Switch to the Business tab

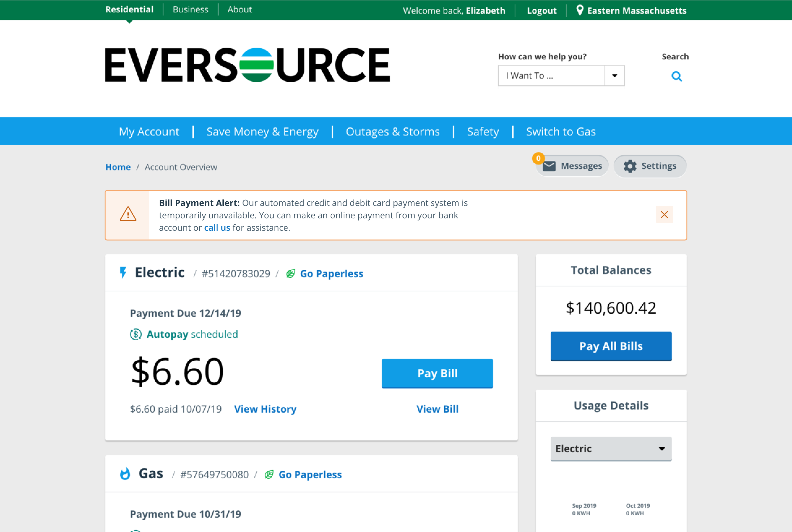click(190, 10)
